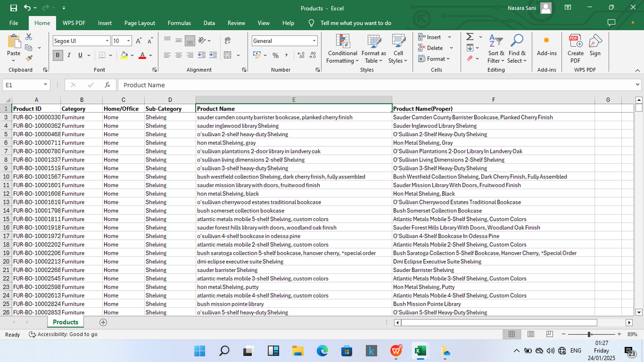Apply yellow fill color bucket
This screenshot has width=644, height=362.
click(x=123, y=55)
